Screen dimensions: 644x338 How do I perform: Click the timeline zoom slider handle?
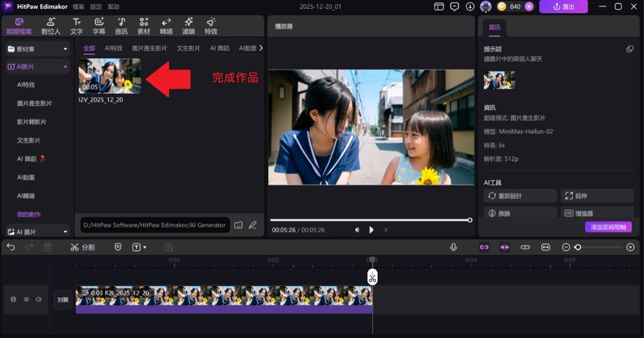click(x=578, y=247)
